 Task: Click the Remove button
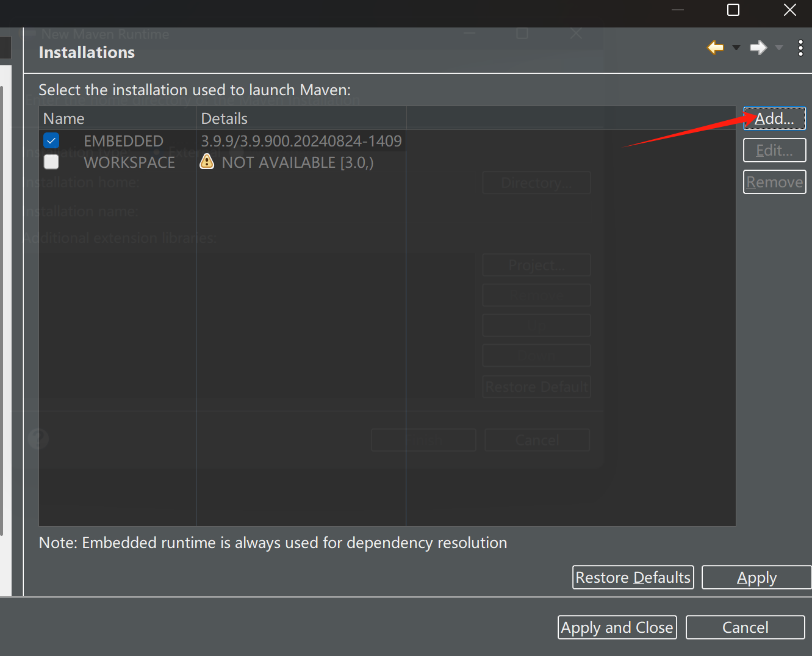point(774,182)
